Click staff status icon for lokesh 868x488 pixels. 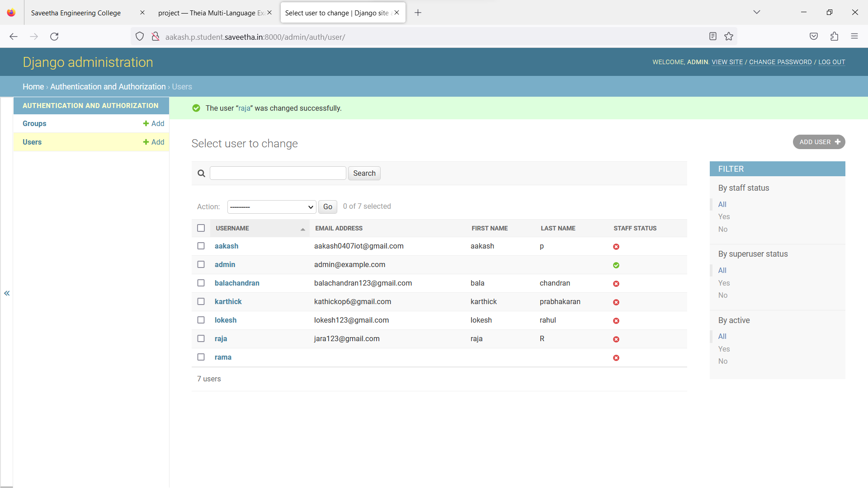click(616, 321)
